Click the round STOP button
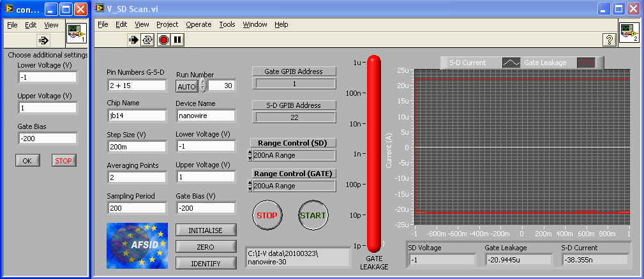 tap(267, 215)
